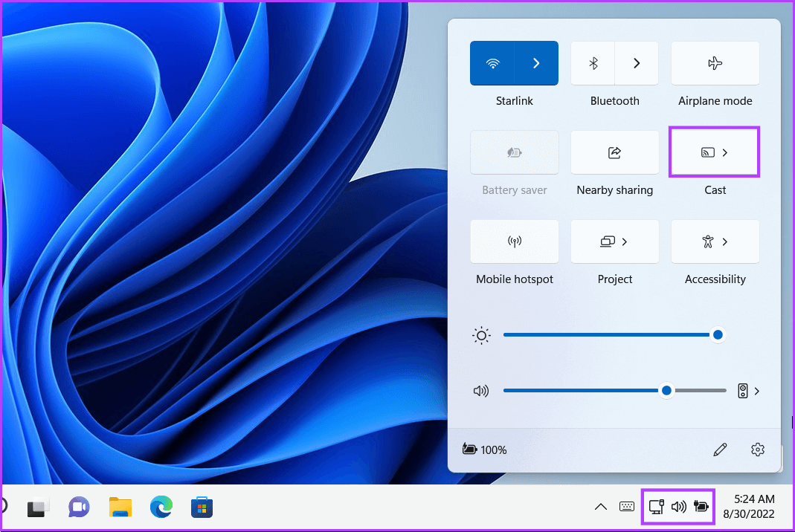Launch File Explorer from taskbar

[x=120, y=507]
